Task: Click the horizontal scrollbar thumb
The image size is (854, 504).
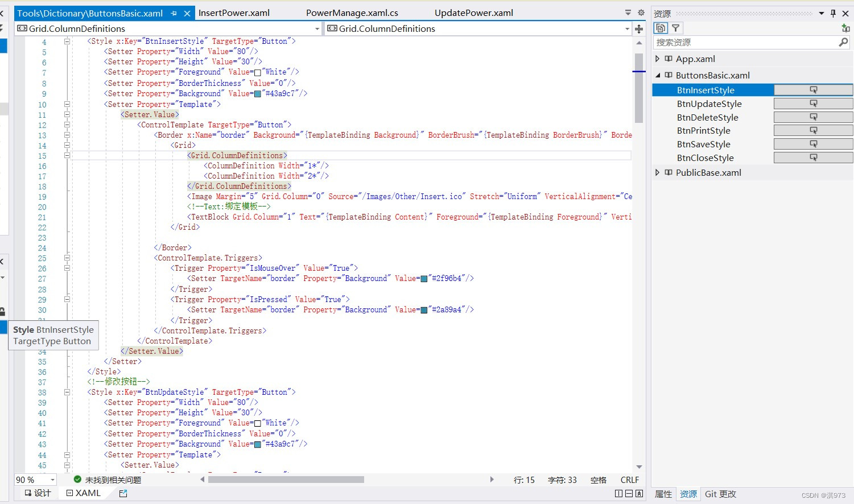Action: [286, 480]
